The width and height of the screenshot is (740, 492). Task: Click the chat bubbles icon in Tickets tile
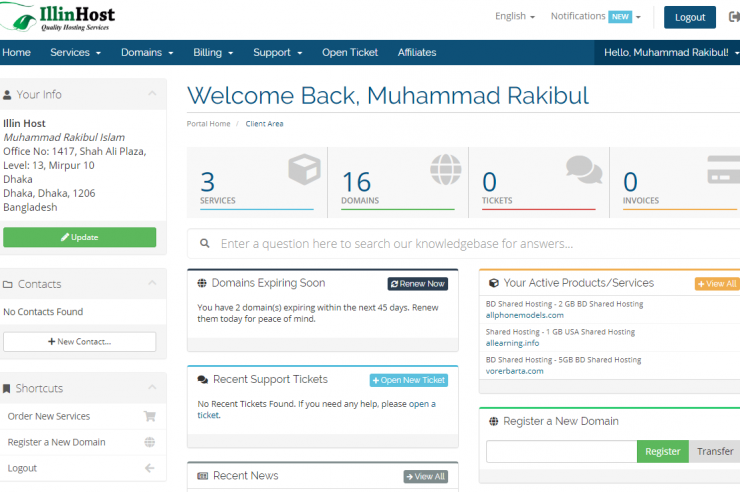coord(584,169)
